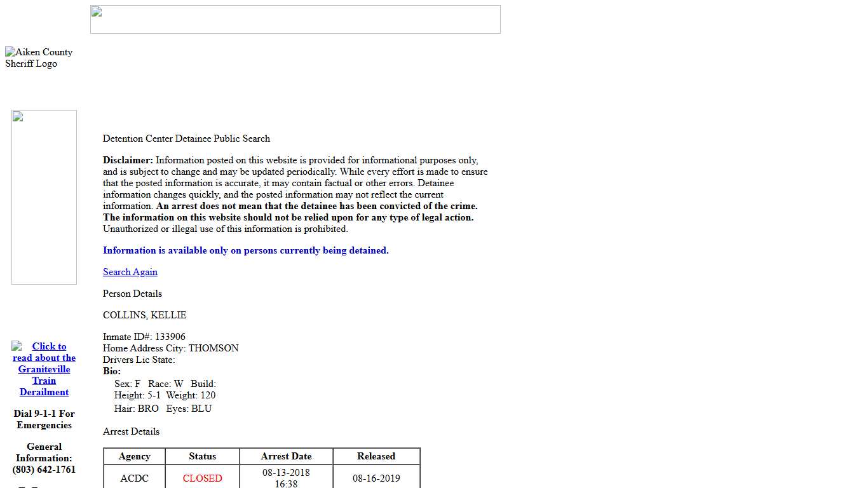Open the Search Again link
868x488 pixels.
[x=130, y=272]
